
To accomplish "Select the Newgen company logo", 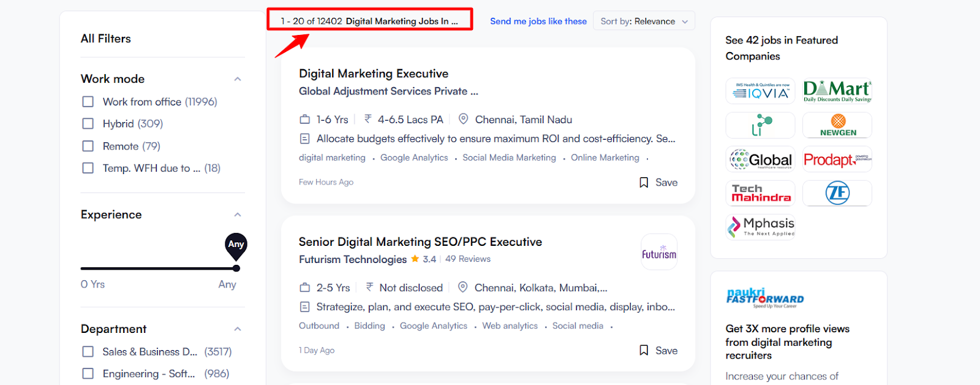I will click(x=837, y=125).
